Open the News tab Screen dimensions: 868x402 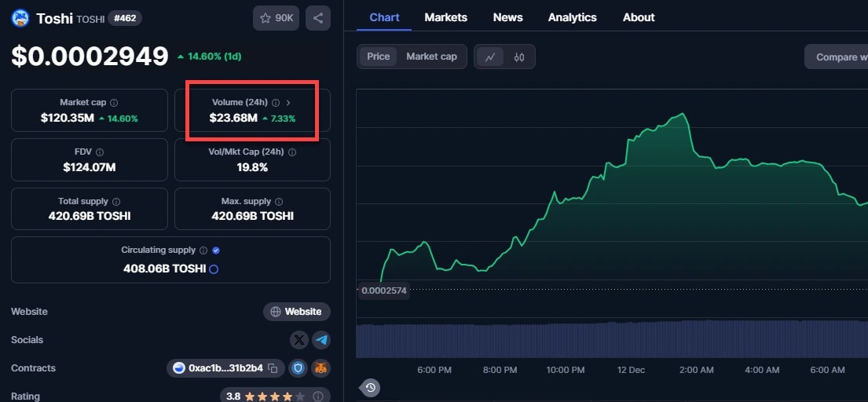pos(507,17)
